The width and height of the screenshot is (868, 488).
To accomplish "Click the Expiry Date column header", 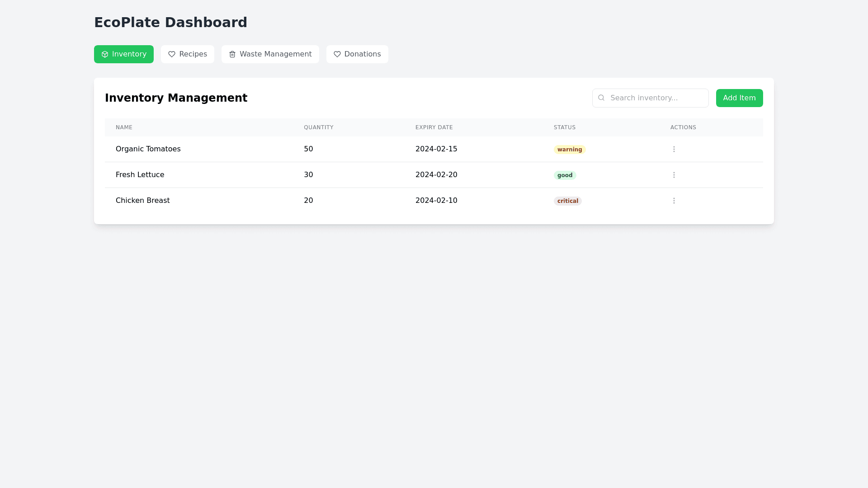I will click(434, 127).
